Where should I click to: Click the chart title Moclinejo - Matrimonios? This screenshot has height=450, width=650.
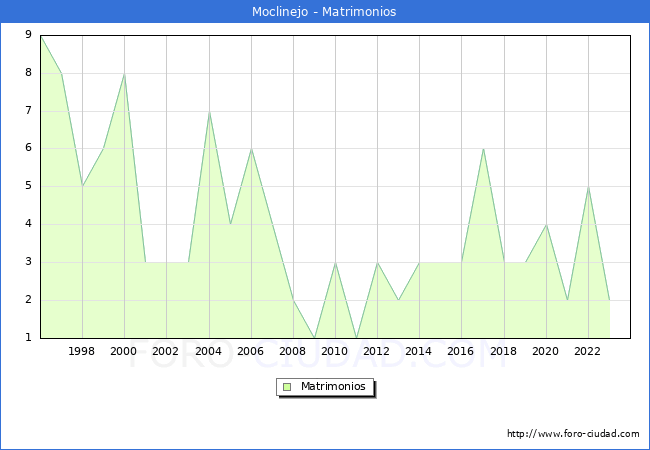click(324, 12)
